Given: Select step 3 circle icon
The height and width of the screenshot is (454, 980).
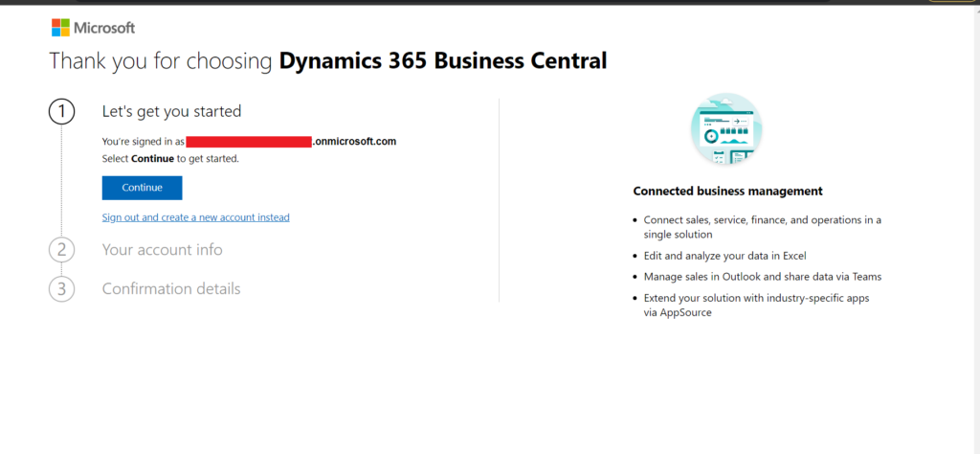Looking at the screenshot, I should click(61, 289).
